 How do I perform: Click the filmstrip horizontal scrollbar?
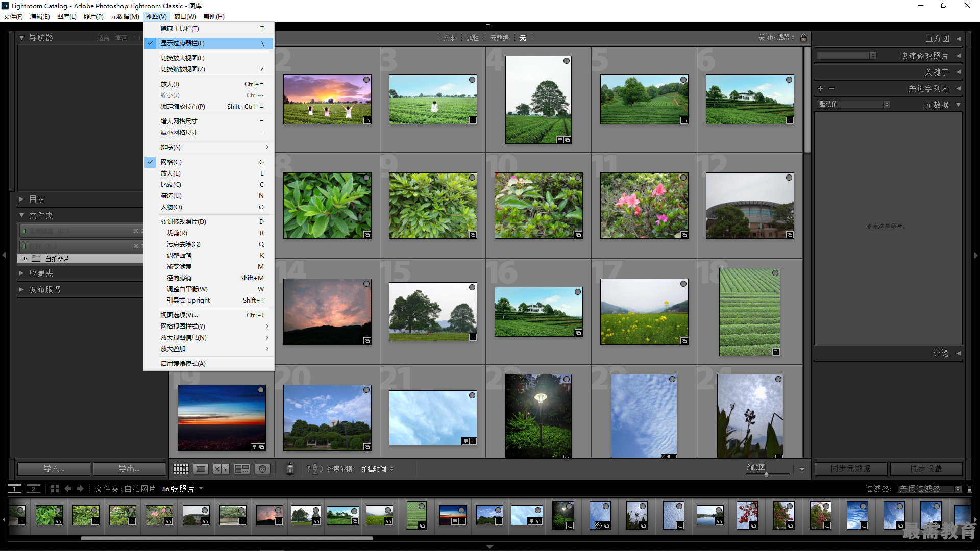(x=227, y=538)
